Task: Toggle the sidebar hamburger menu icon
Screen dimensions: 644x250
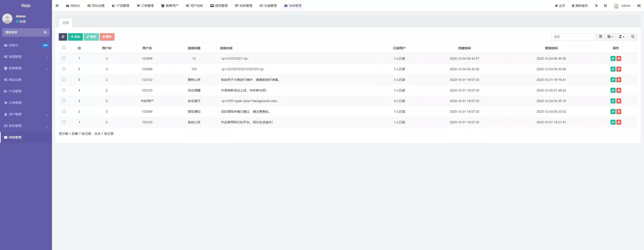Action: point(57,6)
